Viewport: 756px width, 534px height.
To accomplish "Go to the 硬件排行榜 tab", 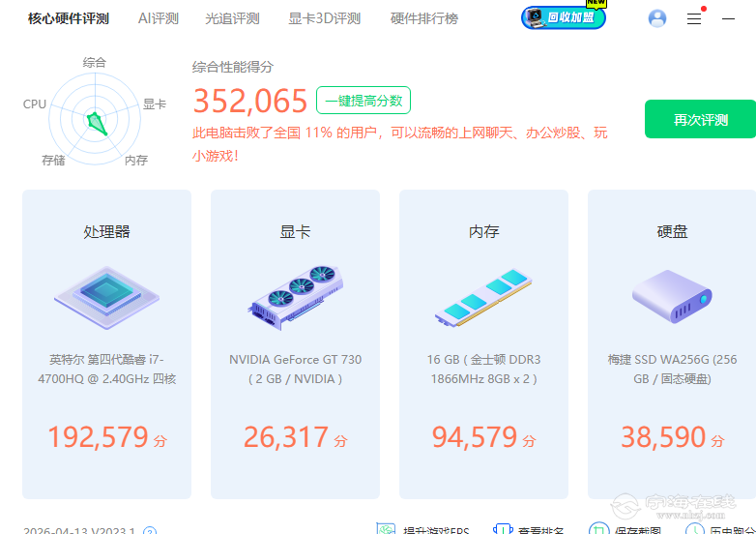I will [x=424, y=18].
